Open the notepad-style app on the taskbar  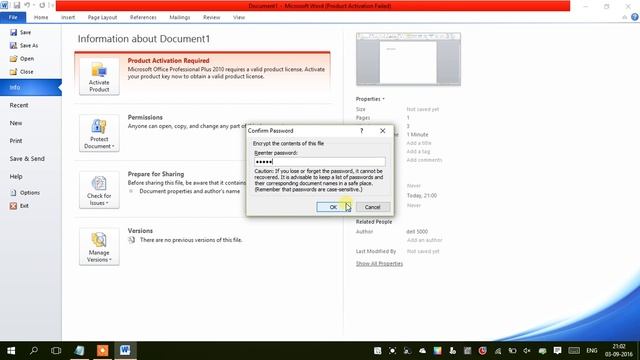point(80,351)
